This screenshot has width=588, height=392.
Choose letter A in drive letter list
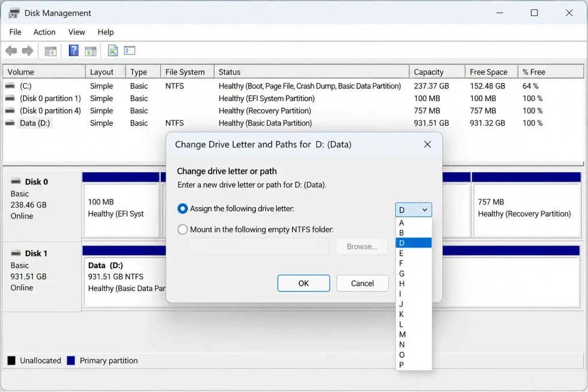[x=413, y=223]
